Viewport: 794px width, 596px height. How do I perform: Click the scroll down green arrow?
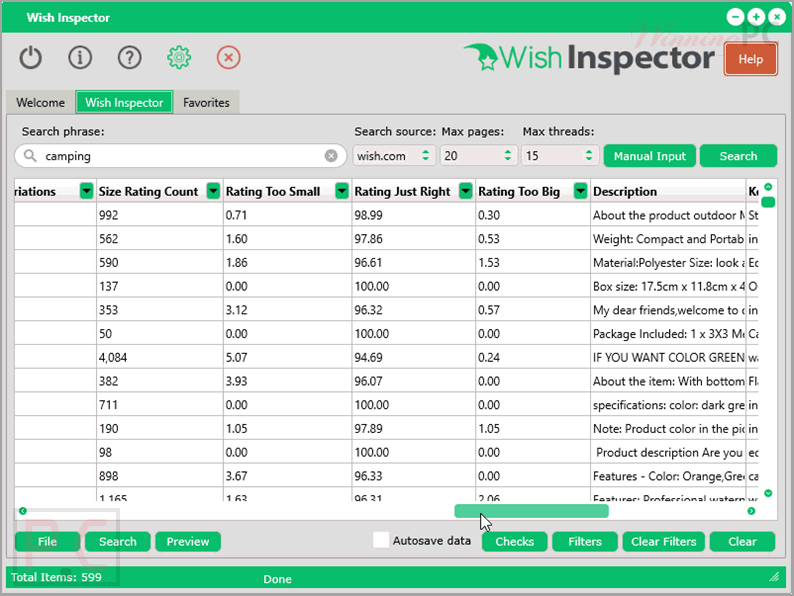(768, 493)
